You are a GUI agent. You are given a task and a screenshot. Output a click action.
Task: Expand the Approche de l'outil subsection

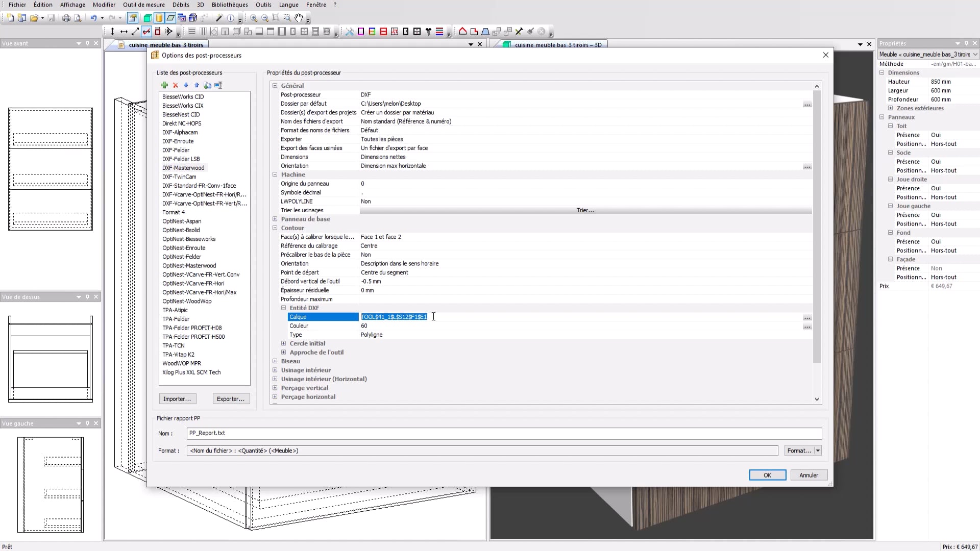pos(284,353)
